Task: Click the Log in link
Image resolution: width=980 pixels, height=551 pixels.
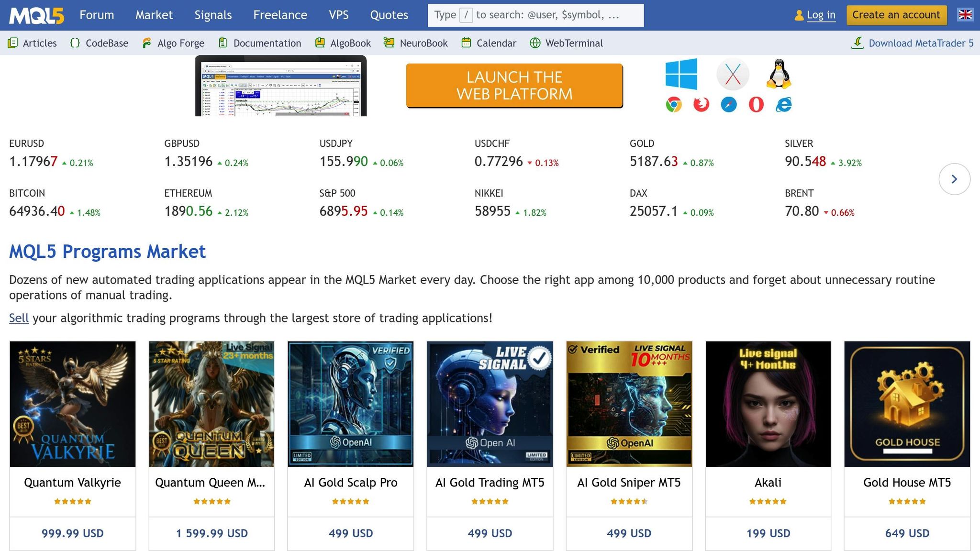Action: pyautogui.click(x=821, y=15)
